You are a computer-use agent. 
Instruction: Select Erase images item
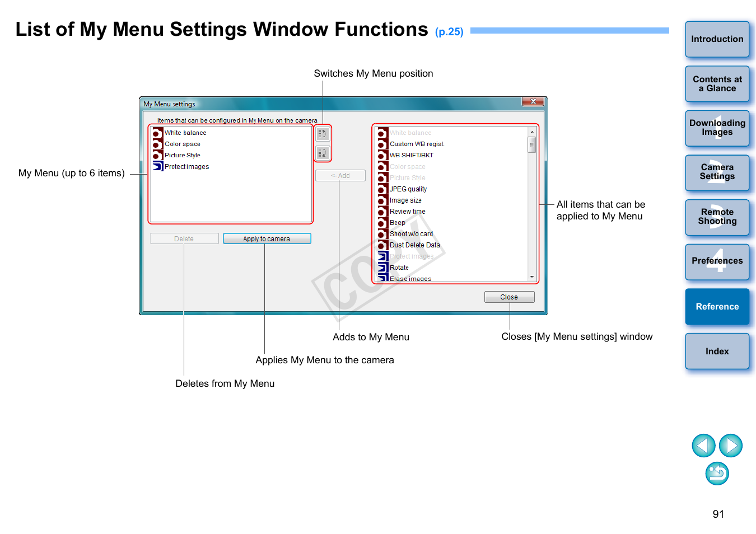point(410,278)
